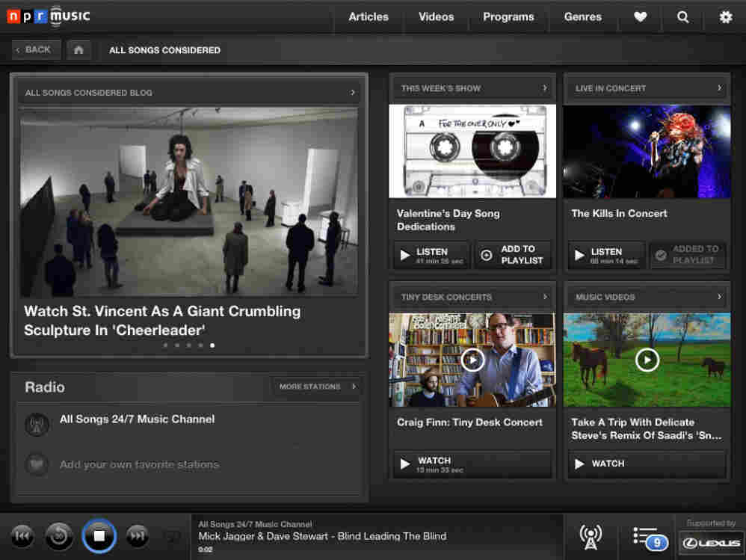Click the NPR Music logo
Image resolution: width=746 pixels, height=560 pixels.
tap(49, 16)
